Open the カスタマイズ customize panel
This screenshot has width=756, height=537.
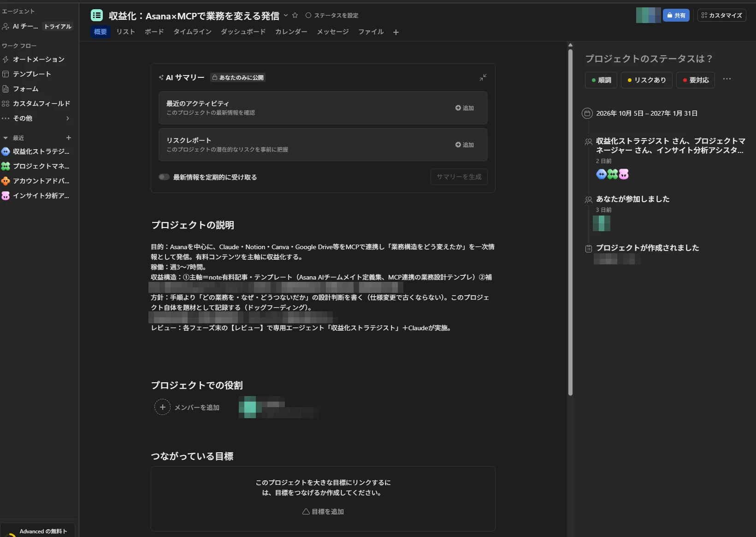click(722, 15)
